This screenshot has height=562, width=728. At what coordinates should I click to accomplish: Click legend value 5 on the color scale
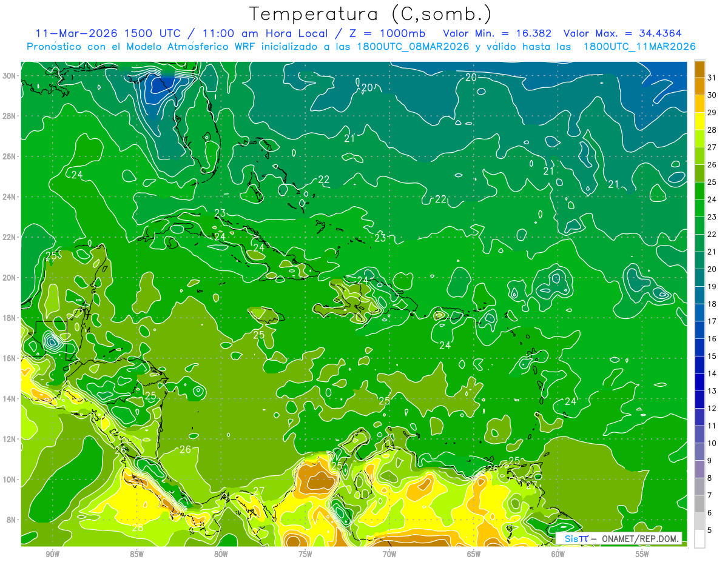click(710, 530)
